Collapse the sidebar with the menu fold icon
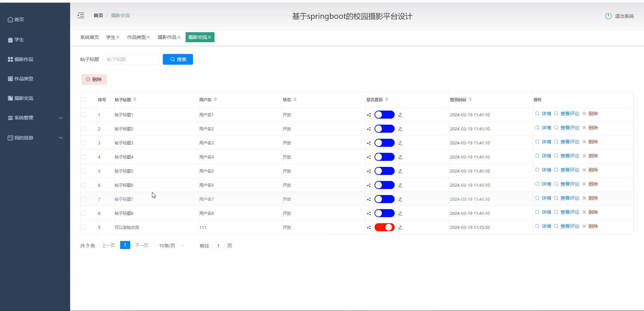 (81, 15)
